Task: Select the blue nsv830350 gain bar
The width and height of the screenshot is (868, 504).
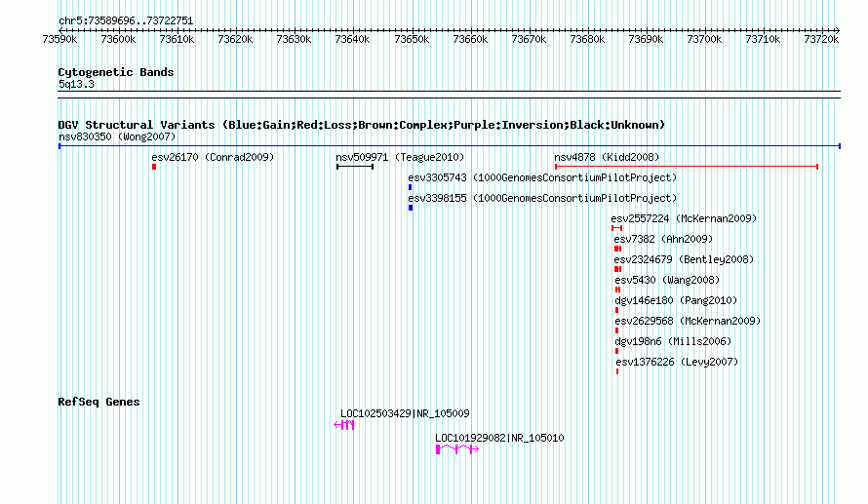Action: (x=450, y=146)
